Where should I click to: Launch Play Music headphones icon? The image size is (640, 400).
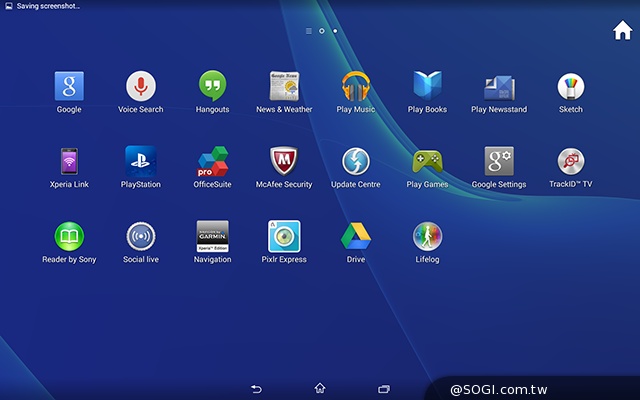click(x=356, y=86)
